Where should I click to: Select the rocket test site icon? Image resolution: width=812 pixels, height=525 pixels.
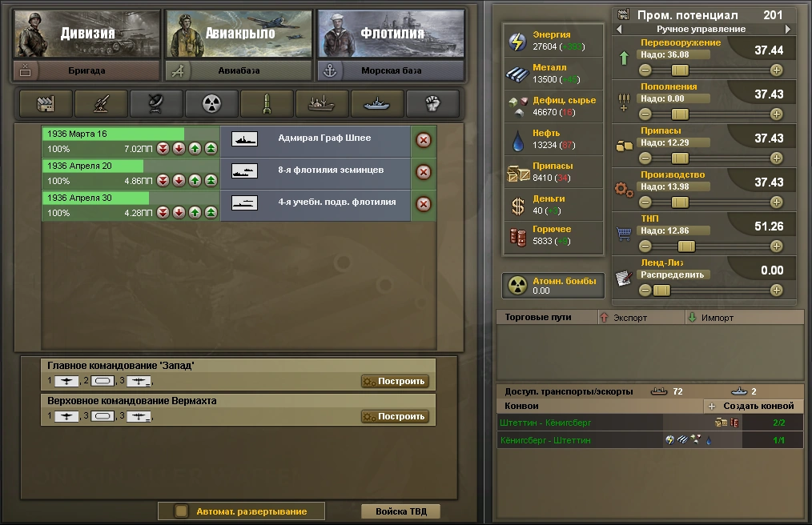pos(267,104)
